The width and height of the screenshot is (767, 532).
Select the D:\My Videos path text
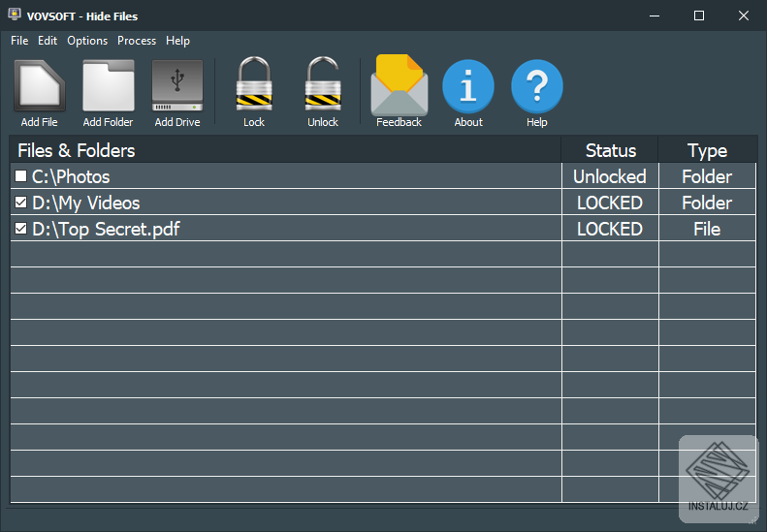click(x=86, y=203)
